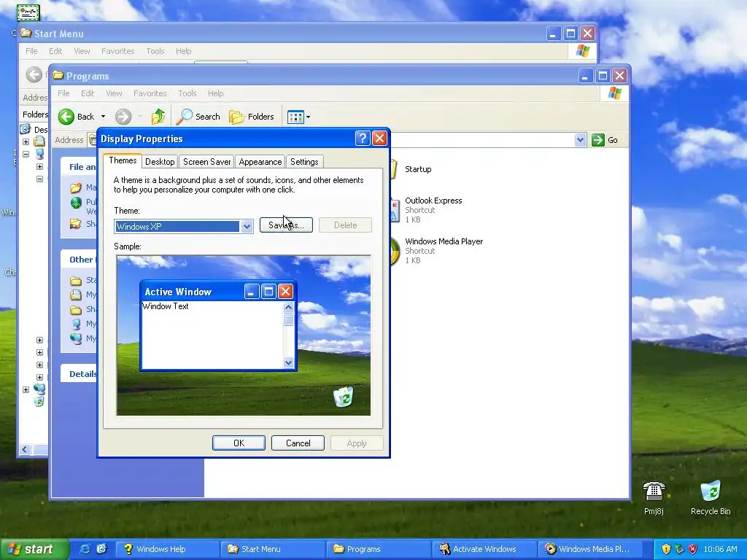747x560 pixels.
Task: Click the Display Properties help question-mark button
Action: pos(363,139)
